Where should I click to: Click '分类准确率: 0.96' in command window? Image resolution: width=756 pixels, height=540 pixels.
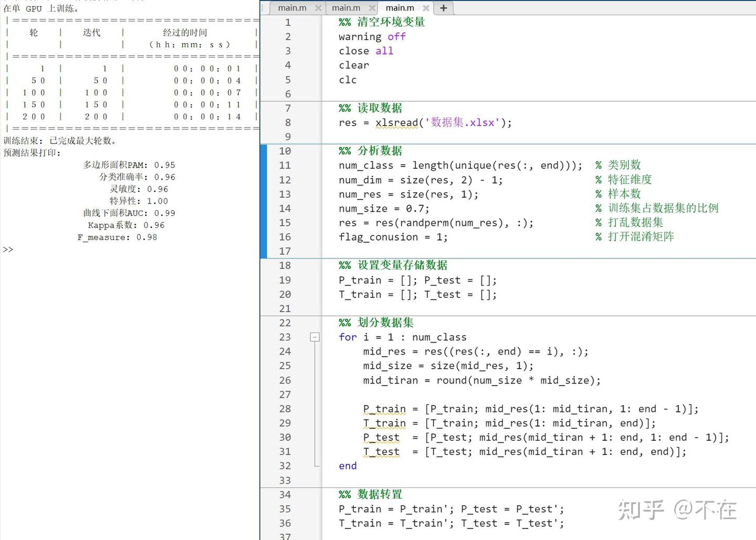(x=138, y=177)
